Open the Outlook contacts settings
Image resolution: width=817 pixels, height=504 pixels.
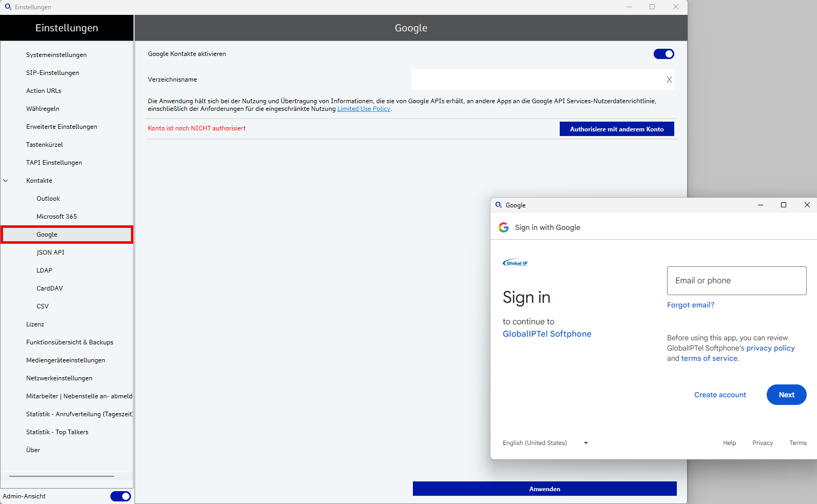click(48, 199)
